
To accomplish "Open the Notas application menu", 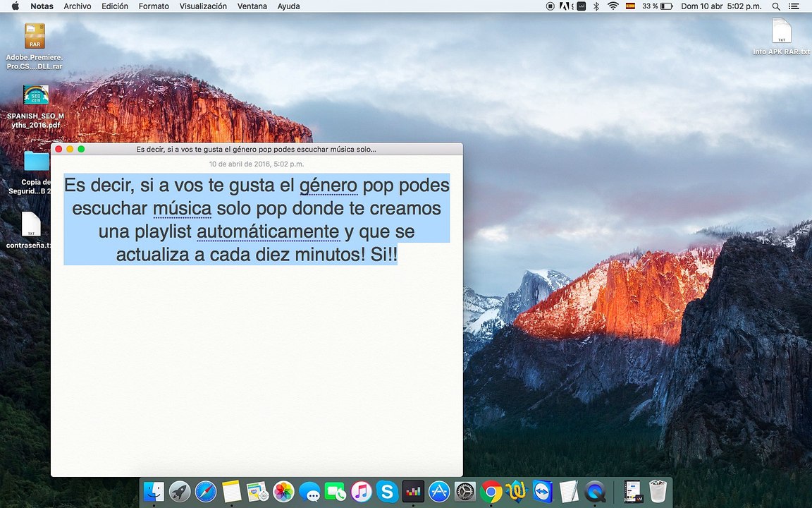I will coord(42,6).
